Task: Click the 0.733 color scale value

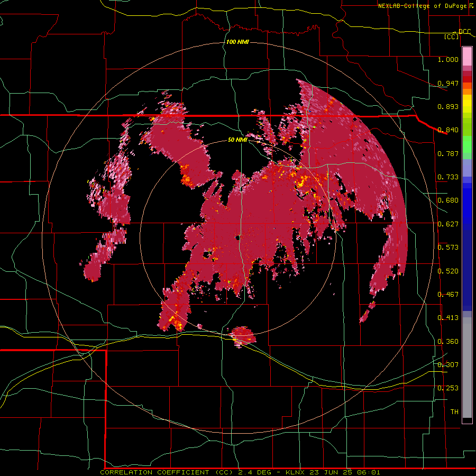Action: click(448, 177)
